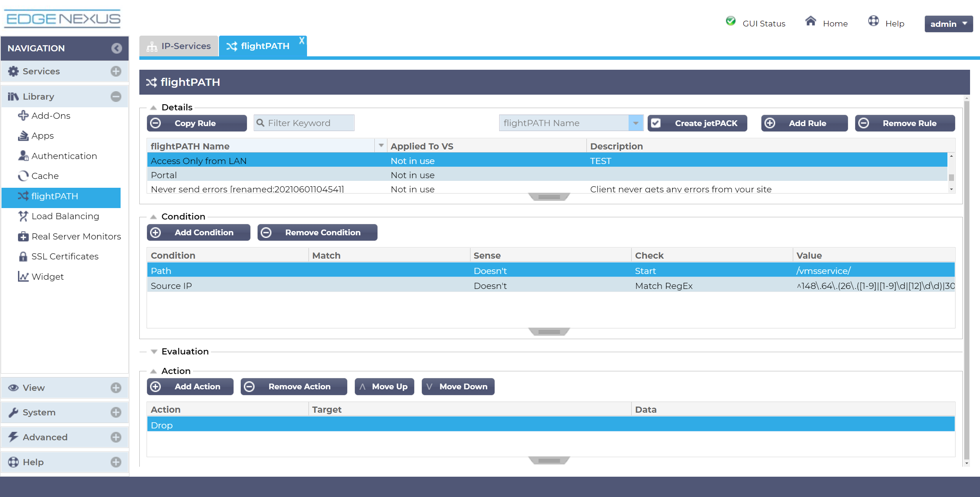The image size is (980, 497).
Task: Click the Action panel resize handle
Action: pyautogui.click(x=549, y=461)
